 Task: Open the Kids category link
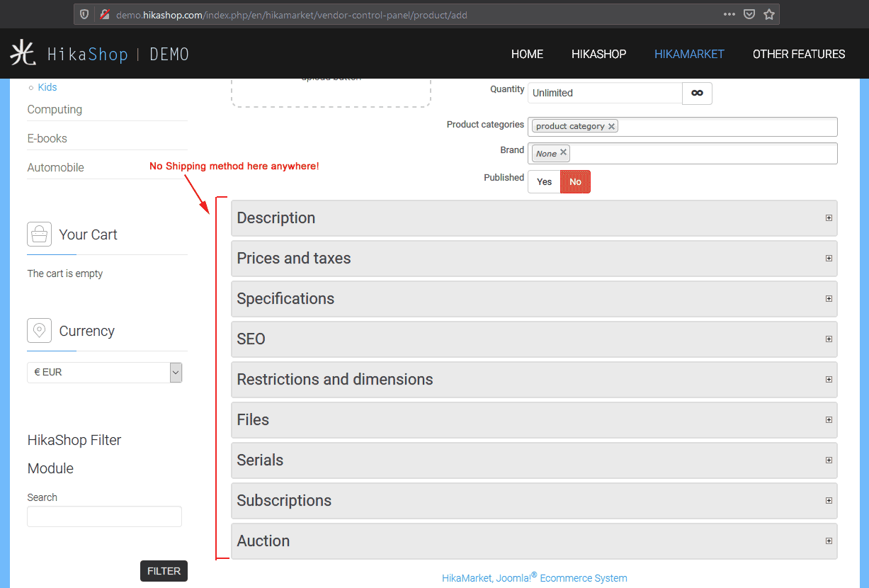(47, 87)
